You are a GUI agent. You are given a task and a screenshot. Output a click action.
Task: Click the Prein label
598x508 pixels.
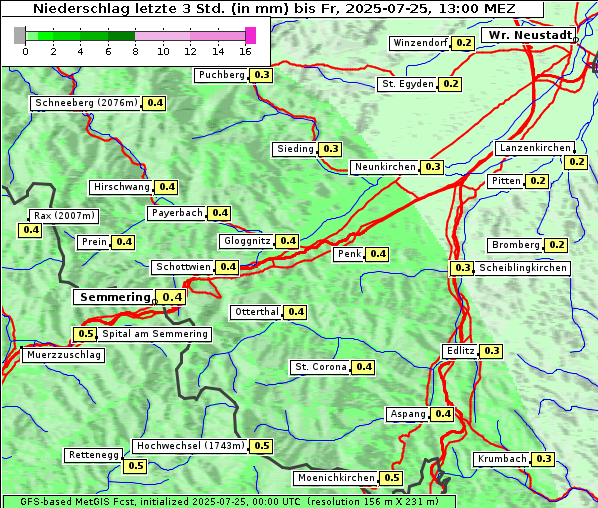[x=94, y=242]
